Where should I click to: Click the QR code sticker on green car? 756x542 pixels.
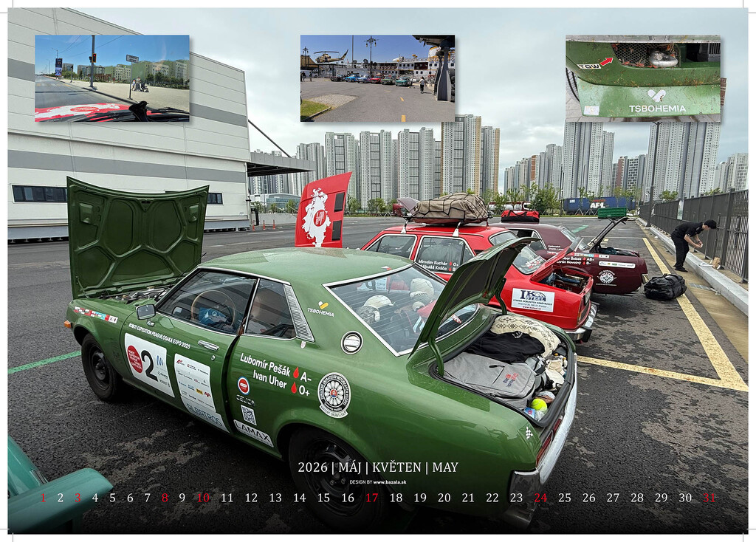click(248, 415)
